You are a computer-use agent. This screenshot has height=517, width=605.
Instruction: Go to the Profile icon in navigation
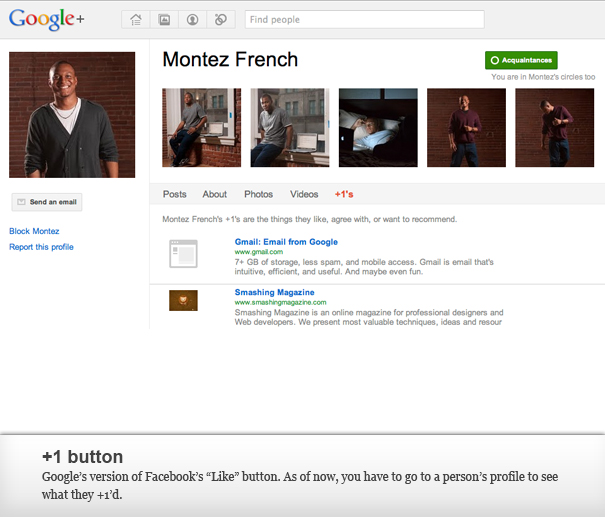point(192,19)
